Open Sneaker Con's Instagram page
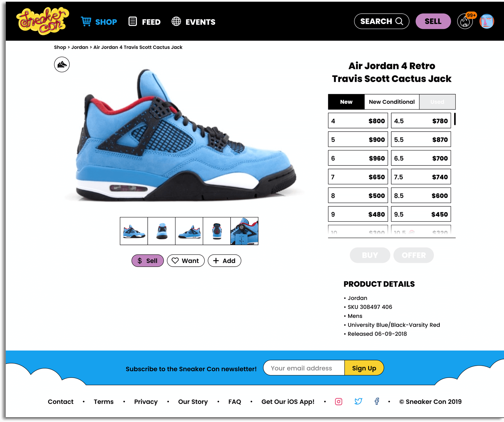 [339, 401]
